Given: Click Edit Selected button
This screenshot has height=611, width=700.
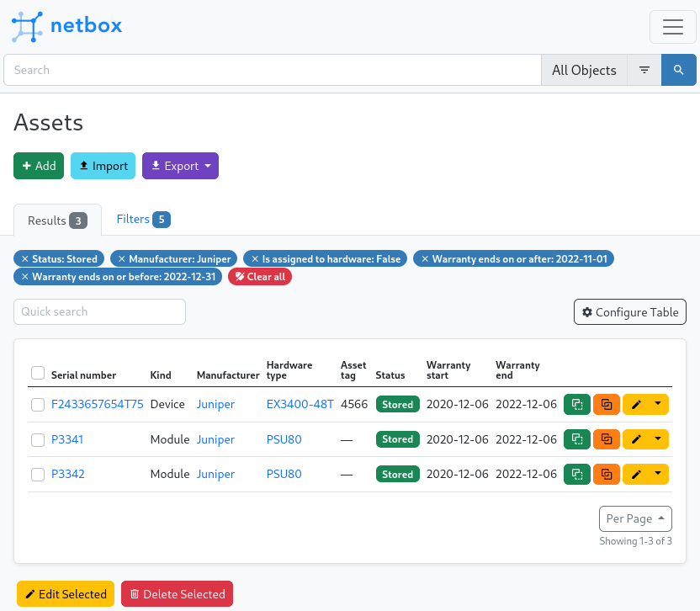Looking at the screenshot, I should (x=66, y=593).
